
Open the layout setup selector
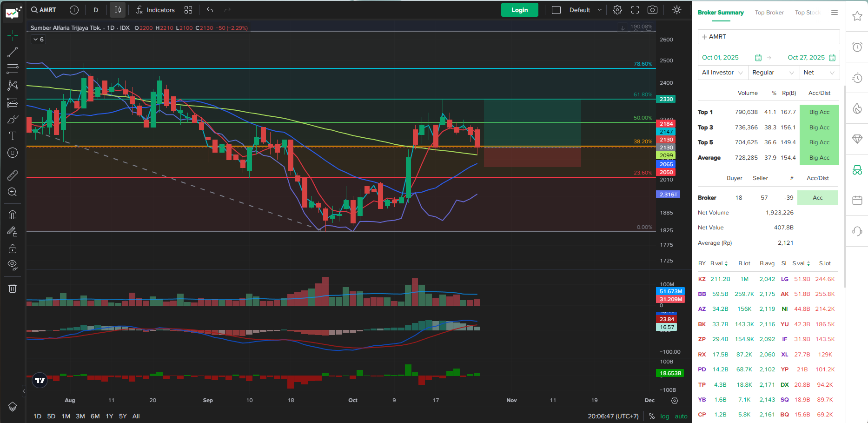(556, 10)
